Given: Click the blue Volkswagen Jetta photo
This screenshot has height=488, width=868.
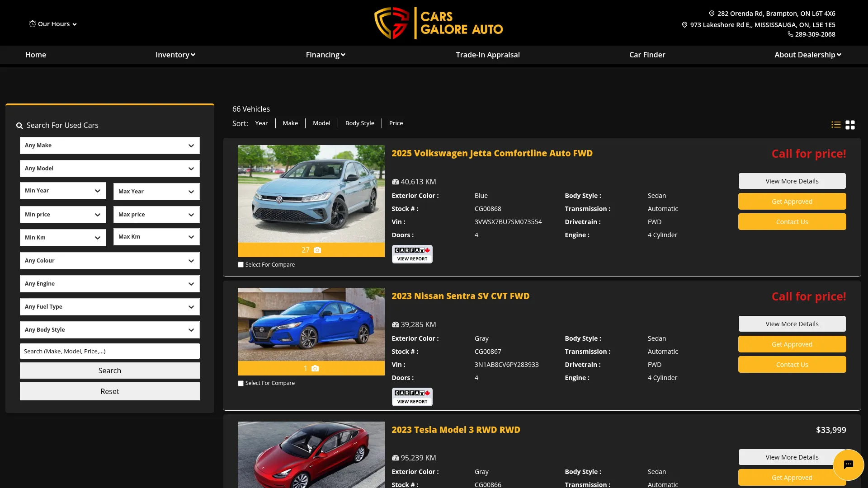Looking at the screenshot, I should (x=311, y=194).
